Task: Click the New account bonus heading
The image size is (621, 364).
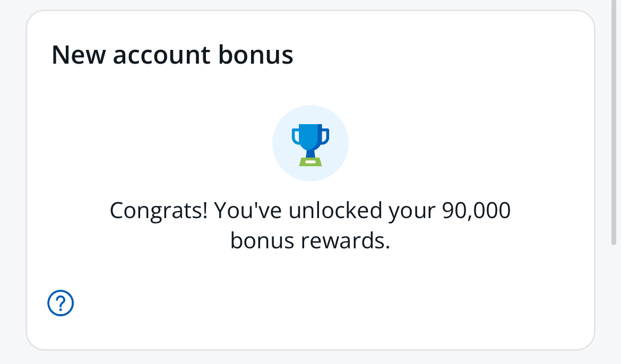Action: (172, 54)
